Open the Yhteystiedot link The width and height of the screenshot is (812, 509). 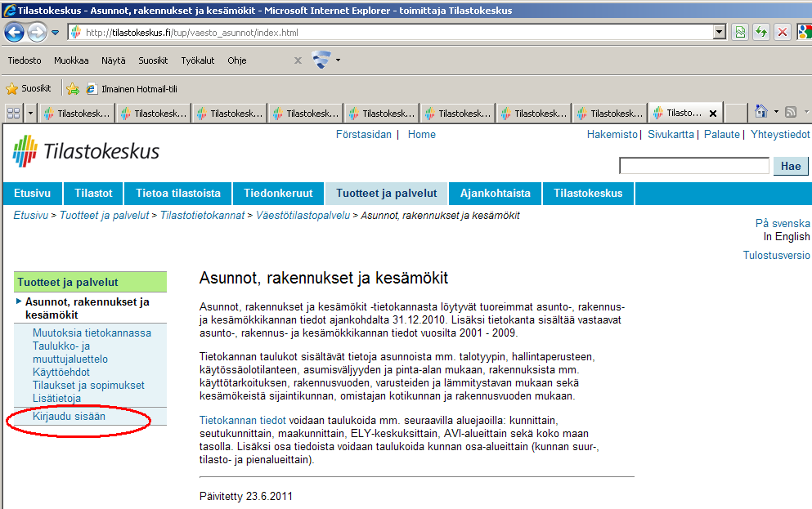(x=780, y=135)
